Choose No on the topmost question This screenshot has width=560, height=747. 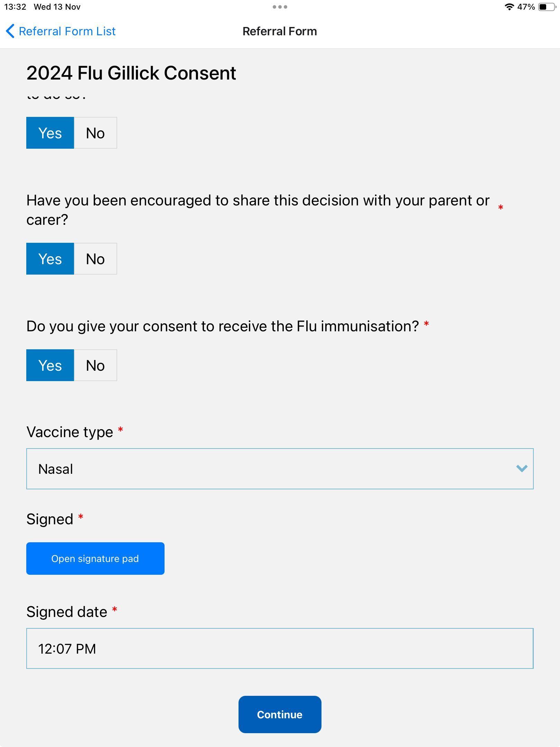coord(95,133)
